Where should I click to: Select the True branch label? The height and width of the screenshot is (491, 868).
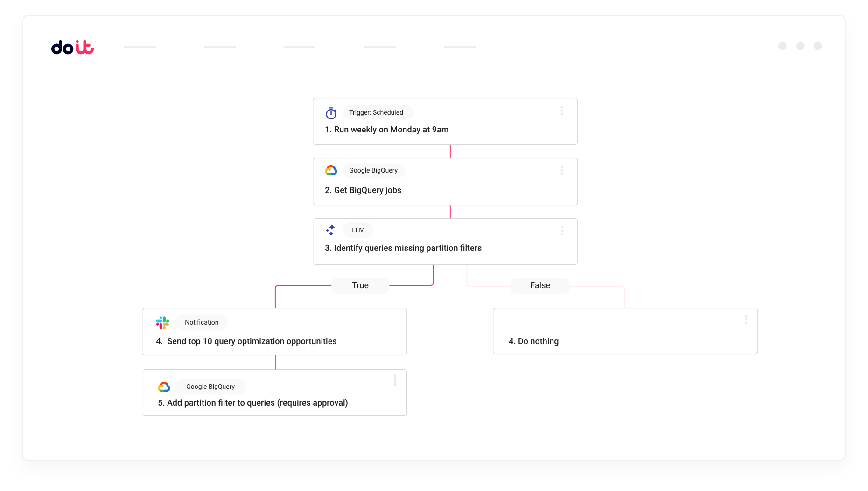[360, 285]
